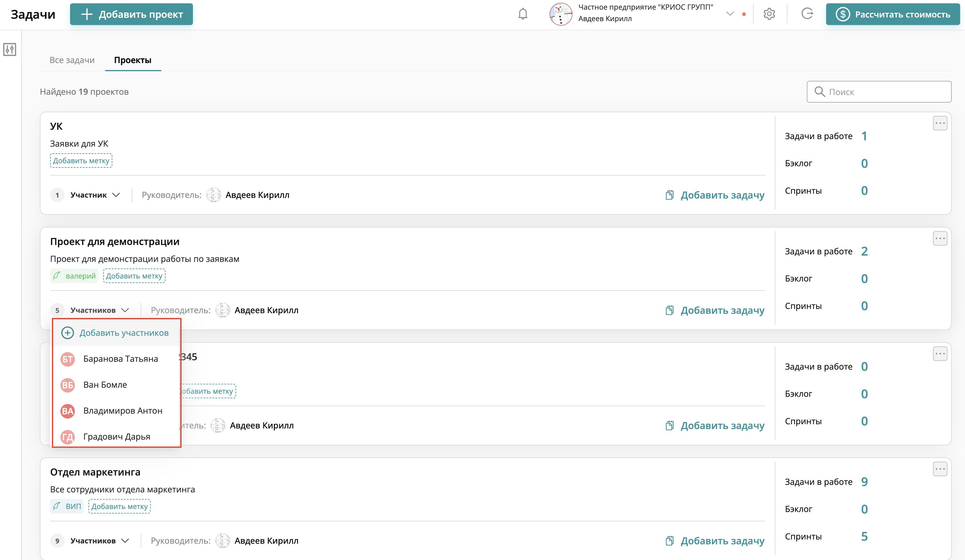The width and height of the screenshot is (965, 560).
Task: Click the logout arrow icon
Action: pos(807,14)
